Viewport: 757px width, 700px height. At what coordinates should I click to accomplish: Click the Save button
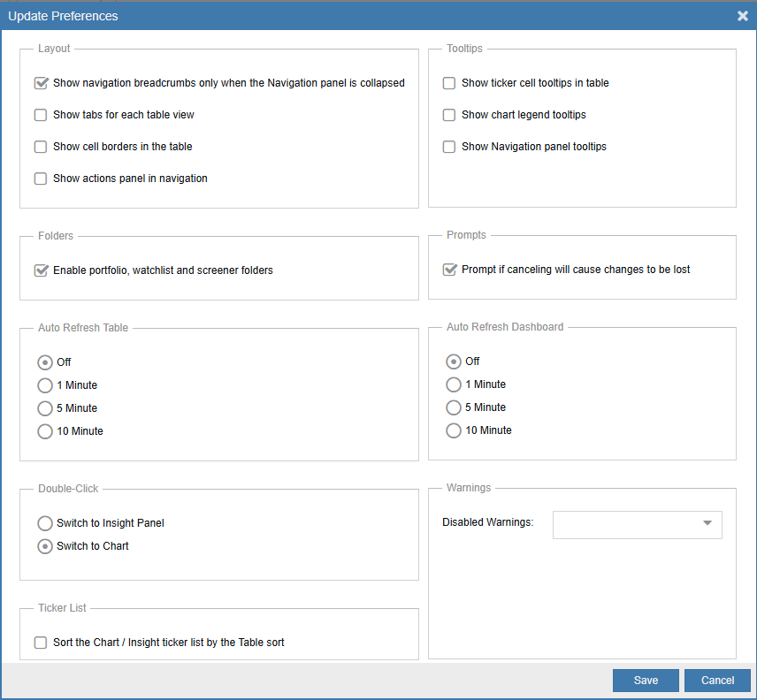(x=646, y=681)
